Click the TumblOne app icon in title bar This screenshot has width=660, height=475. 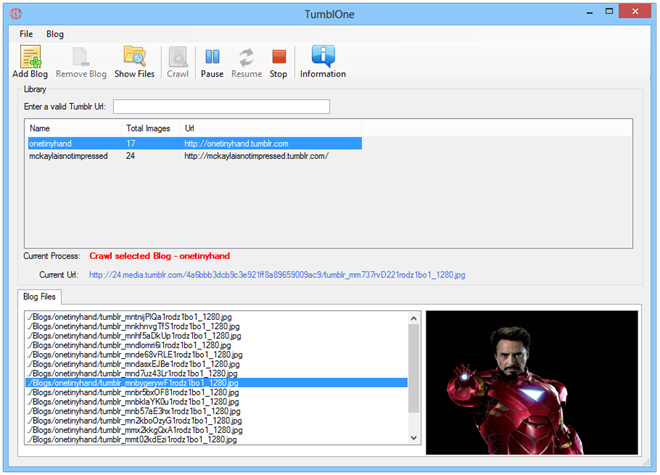click(x=16, y=14)
